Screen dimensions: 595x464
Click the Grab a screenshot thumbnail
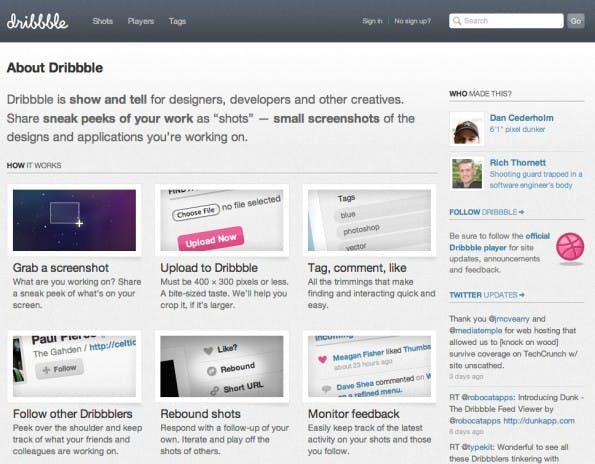click(x=74, y=220)
